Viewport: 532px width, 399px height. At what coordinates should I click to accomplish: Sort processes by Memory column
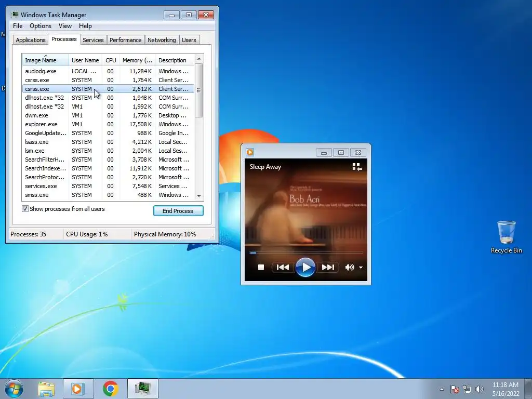137,60
